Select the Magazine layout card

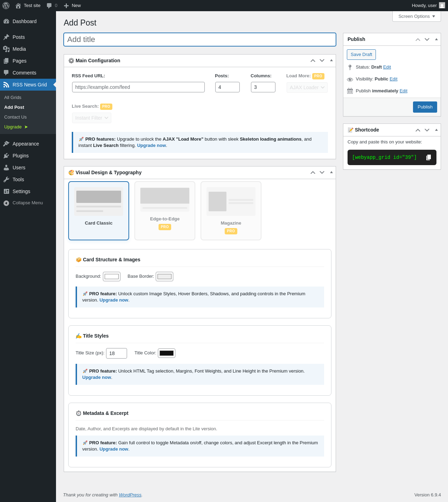pos(231,211)
